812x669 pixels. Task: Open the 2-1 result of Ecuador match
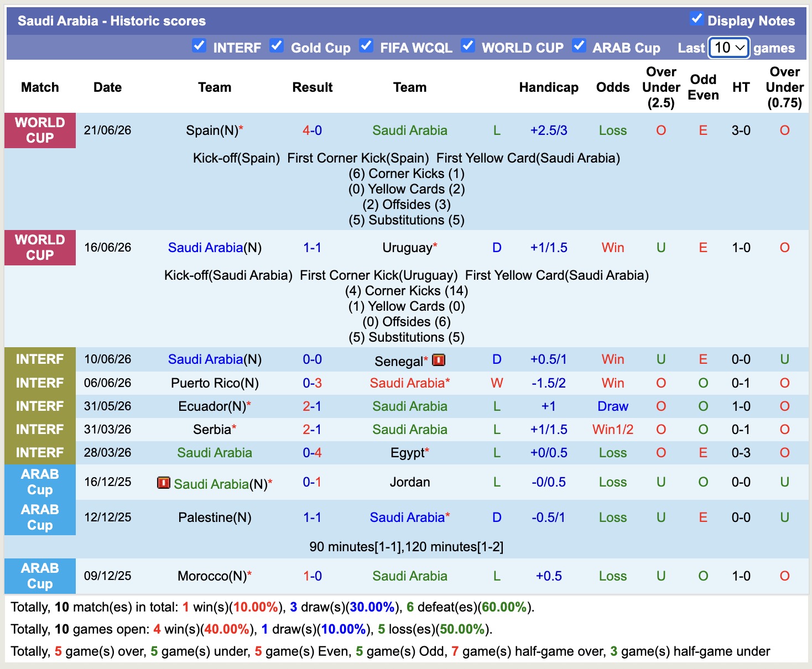(313, 406)
